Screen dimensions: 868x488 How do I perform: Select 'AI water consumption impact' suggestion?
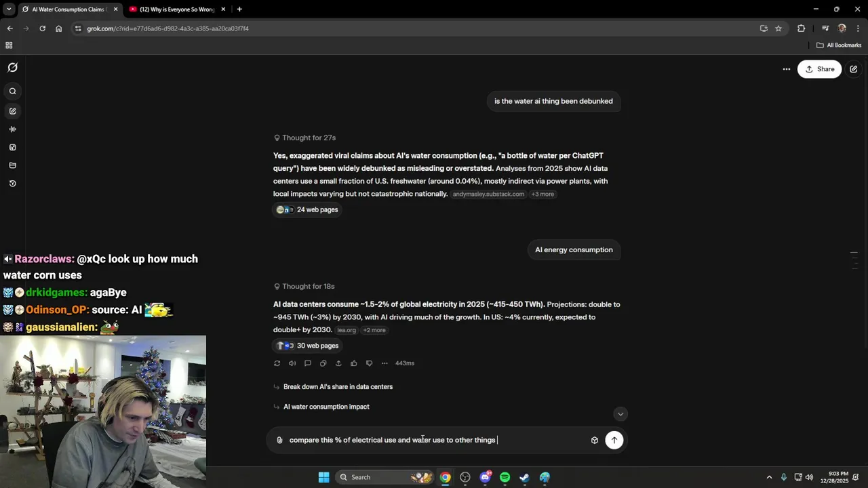(326, 407)
